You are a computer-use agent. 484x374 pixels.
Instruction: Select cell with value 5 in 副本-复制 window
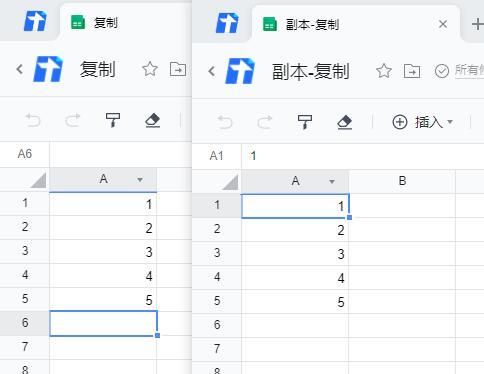click(295, 302)
